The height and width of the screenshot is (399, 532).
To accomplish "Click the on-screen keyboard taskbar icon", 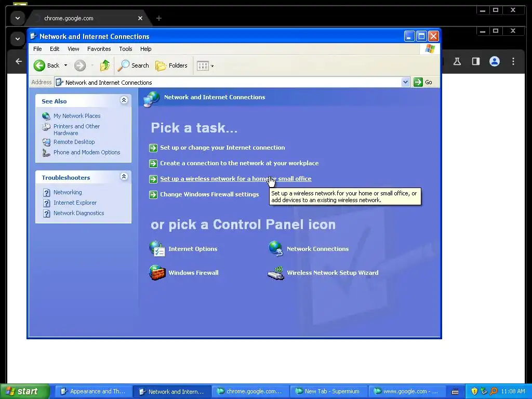I will pos(455,392).
